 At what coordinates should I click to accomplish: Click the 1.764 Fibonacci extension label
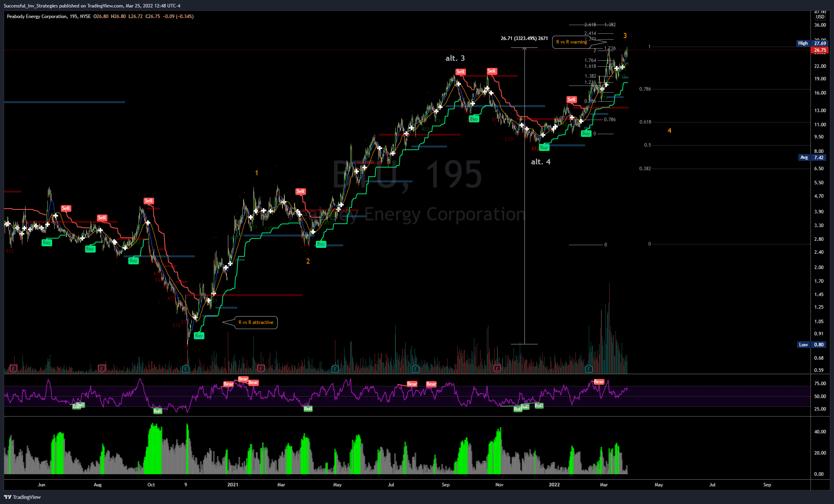[x=590, y=60]
